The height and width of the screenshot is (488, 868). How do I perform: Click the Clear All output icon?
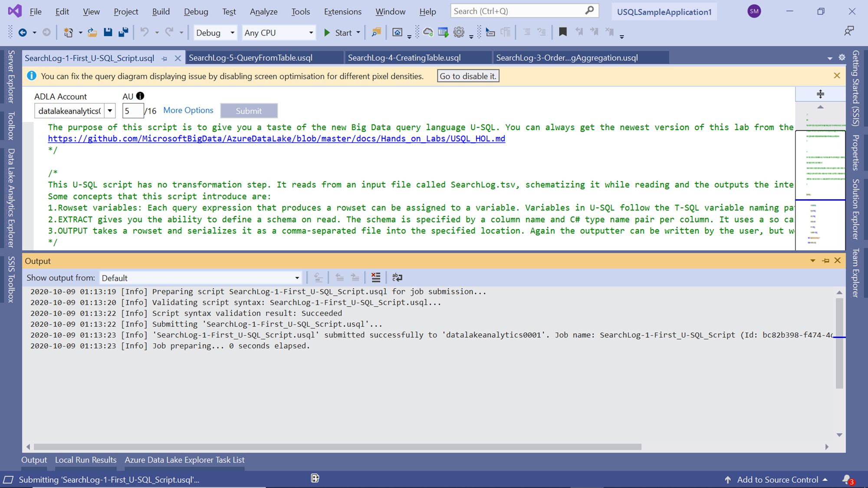click(376, 277)
